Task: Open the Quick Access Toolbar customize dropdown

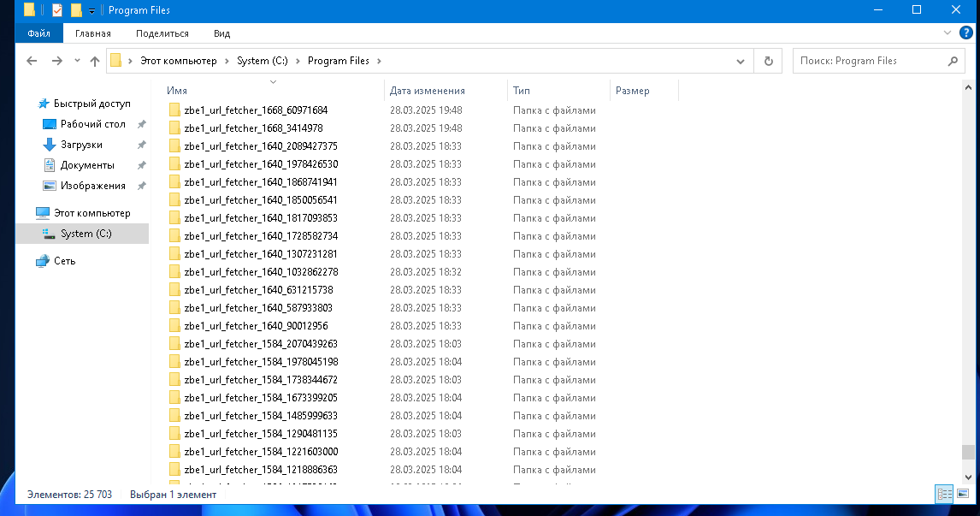Action: tap(92, 10)
